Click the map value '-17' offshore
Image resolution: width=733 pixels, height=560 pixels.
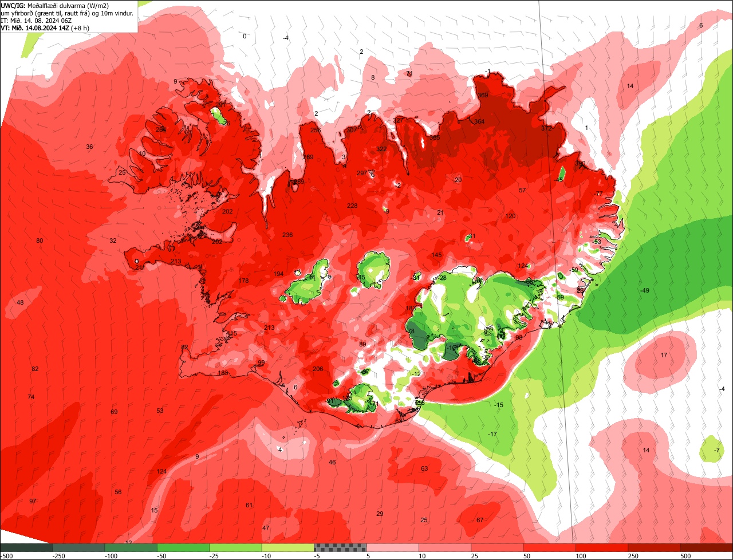[x=492, y=435]
